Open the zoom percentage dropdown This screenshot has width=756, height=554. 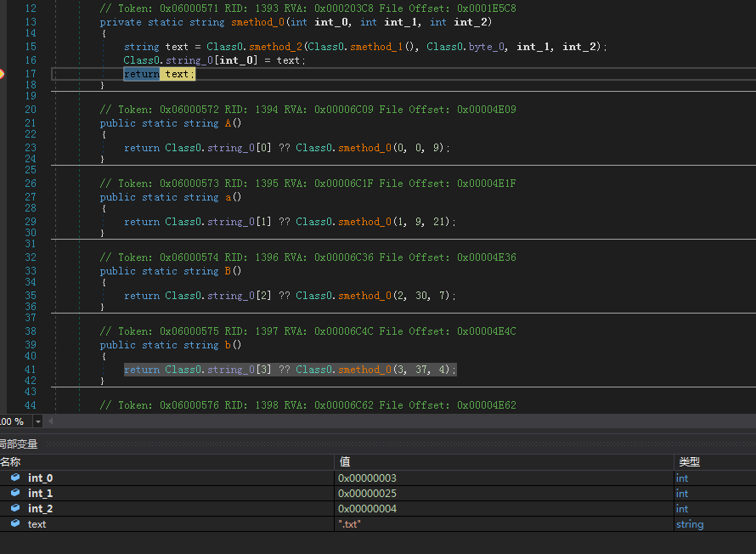37,421
